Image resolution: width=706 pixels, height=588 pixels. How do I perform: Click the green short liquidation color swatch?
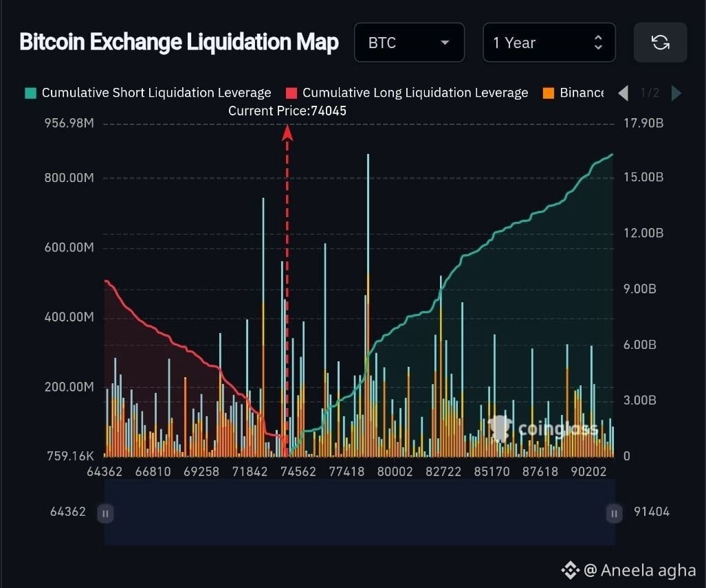point(31,93)
